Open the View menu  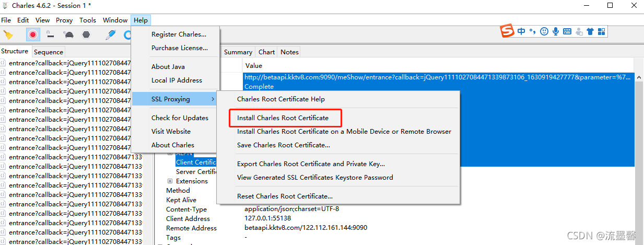pyautogui.click(x=43, y=20)
